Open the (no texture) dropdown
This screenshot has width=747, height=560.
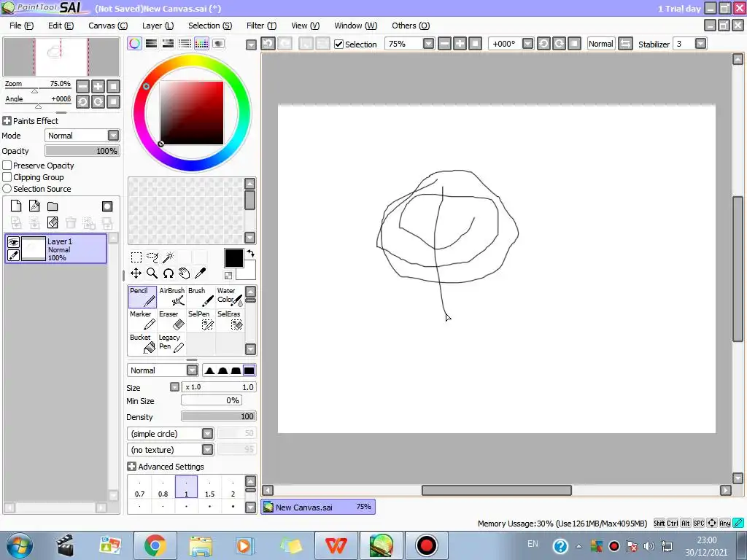pyautogui.click(x=207, y=449)
